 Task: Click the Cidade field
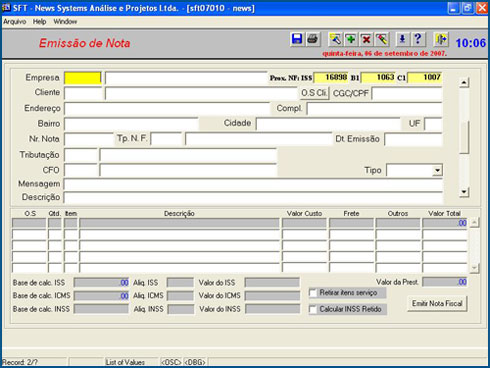coord(328,124)
